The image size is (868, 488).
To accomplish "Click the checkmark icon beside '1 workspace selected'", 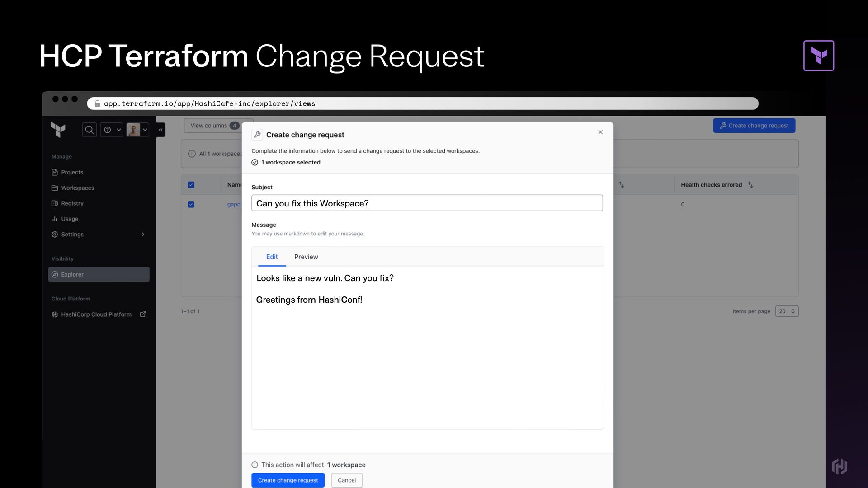I will (x=255, y=163).
